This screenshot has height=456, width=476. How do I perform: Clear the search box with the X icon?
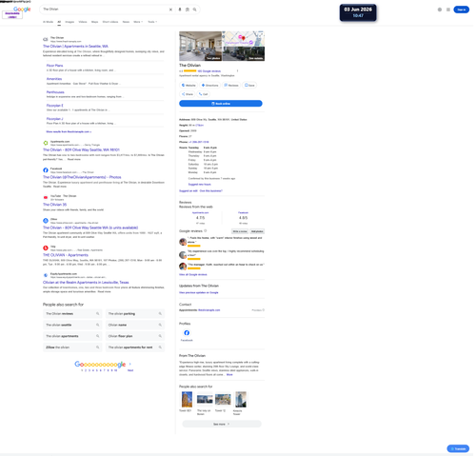point(170,10)
